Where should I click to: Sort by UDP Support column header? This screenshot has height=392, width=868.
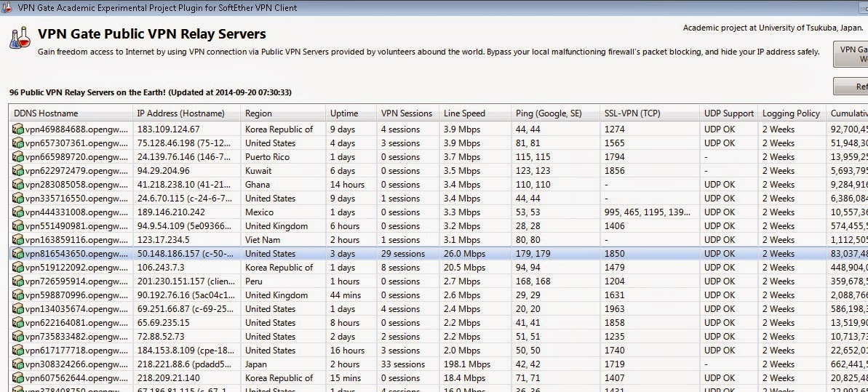click(x=728, y=113)
